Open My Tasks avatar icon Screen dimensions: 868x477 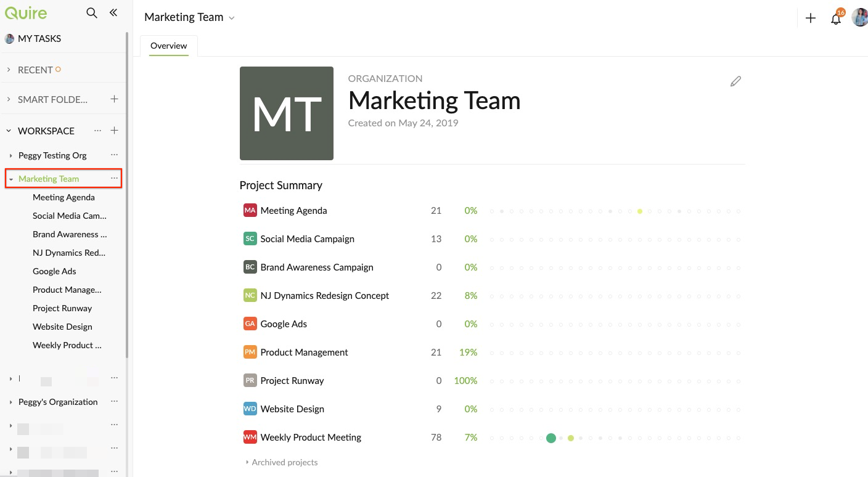pos(9,38)
